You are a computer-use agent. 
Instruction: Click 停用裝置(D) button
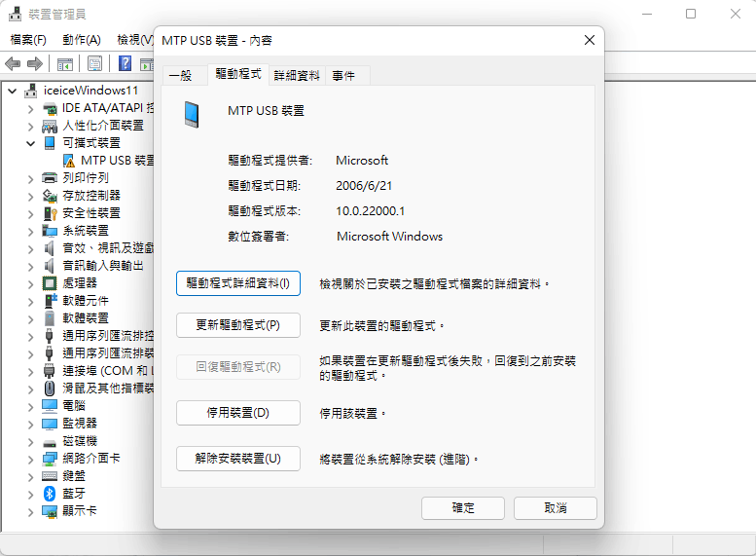pos(238,413)
